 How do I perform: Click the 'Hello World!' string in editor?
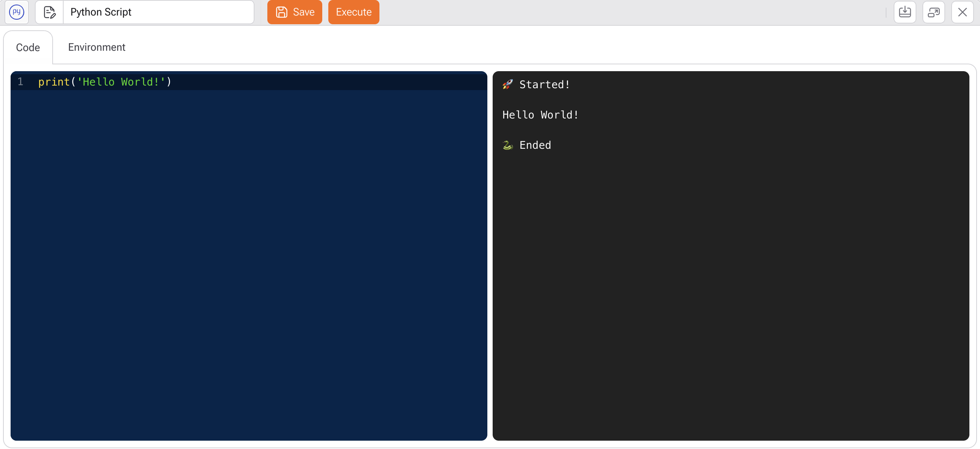pyautogui.click(x=121, y=82)
